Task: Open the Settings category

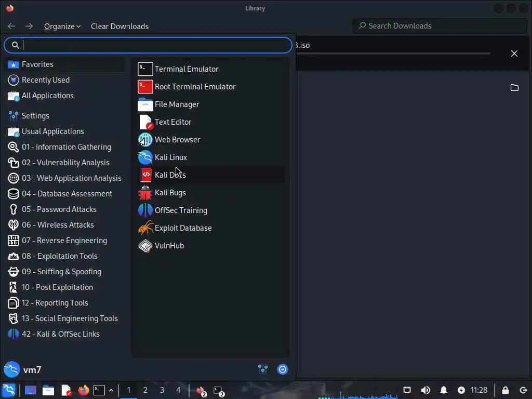Action: click(x=64, y=116)
